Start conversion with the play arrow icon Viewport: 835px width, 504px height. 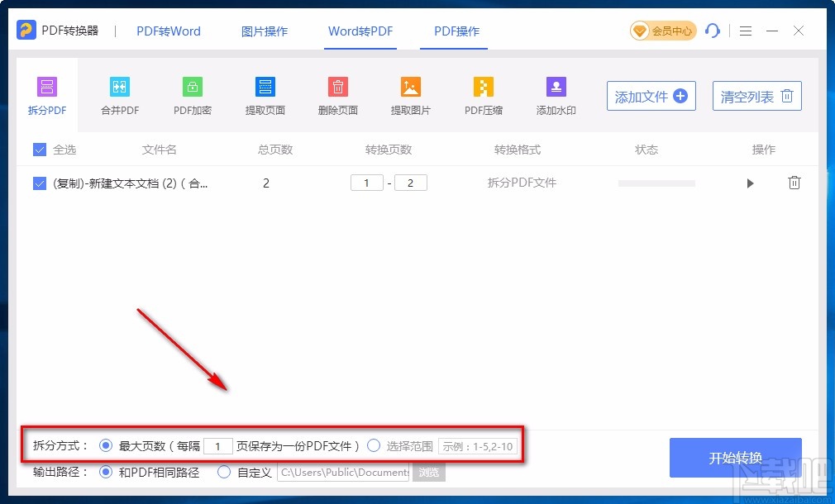pos(750,183)
